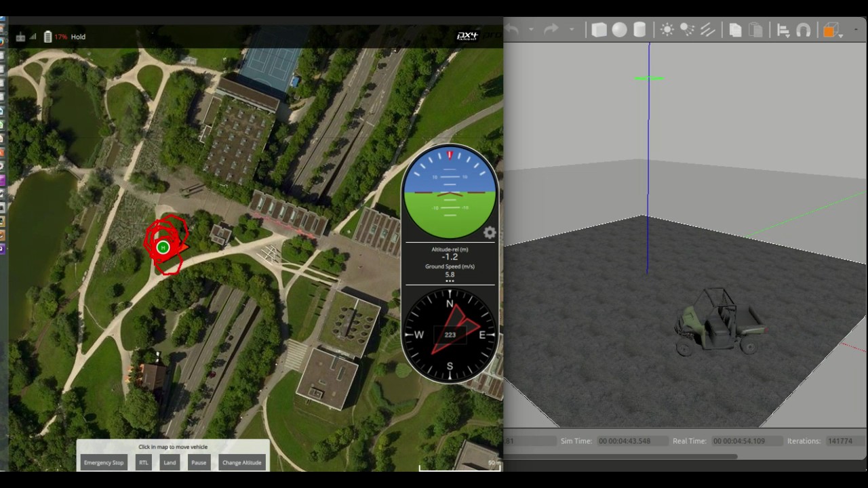Click the RTL button
Screen dimensions: 868x488
pyautogui.click(x=144, y=462)
